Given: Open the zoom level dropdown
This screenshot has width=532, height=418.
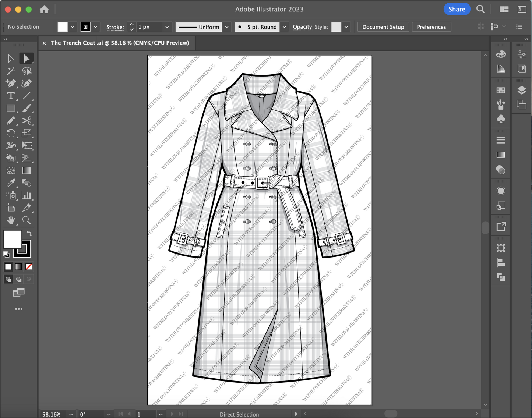Looking at the screenshot, I should coord(71,414).
